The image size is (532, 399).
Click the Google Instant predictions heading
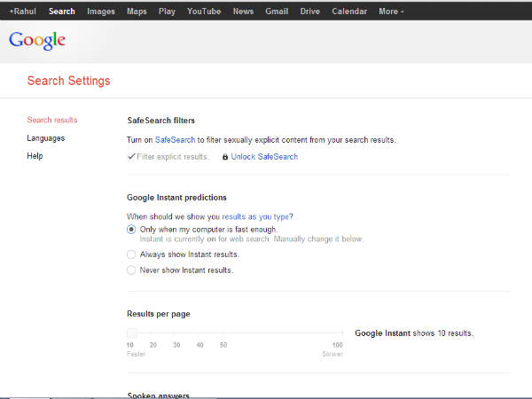pos(176,198)
